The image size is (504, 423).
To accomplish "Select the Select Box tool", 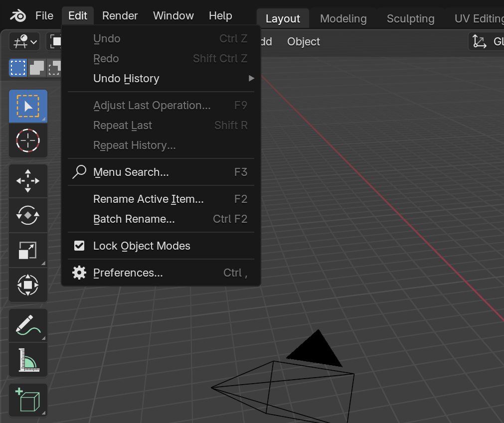I will (x=28, y=106).
